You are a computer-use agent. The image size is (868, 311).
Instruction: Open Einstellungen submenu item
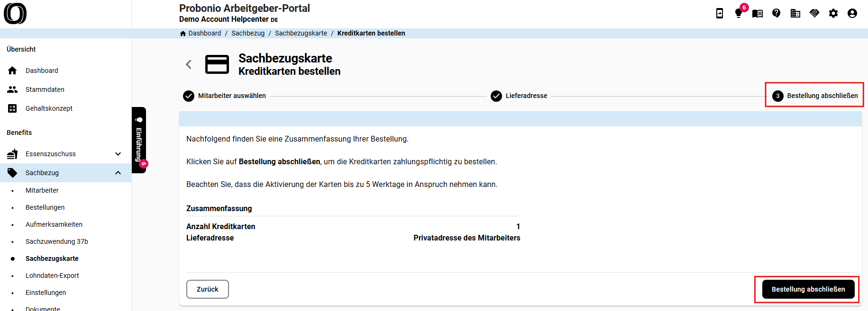(x=46, y=293)
